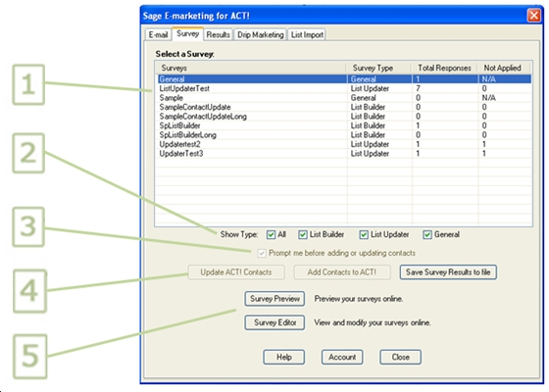Sort by the Surveys column header
The image size is (549, 392).
tap(251, 68)
